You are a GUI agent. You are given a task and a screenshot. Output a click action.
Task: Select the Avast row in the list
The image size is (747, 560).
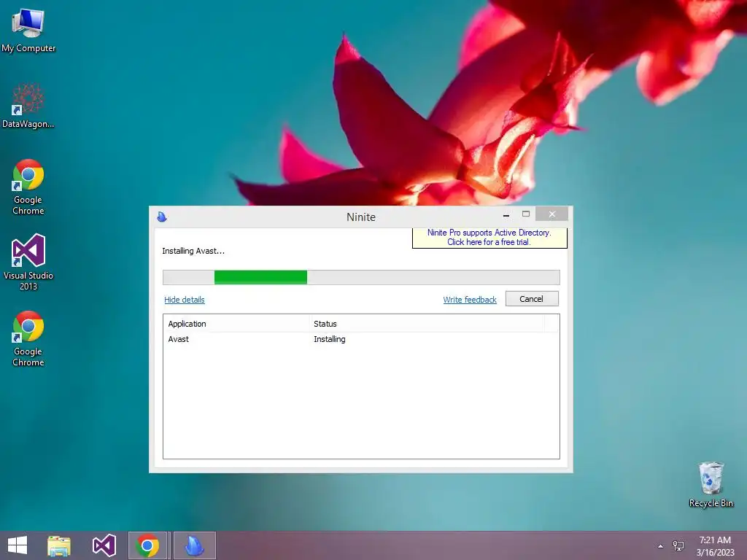361,339
